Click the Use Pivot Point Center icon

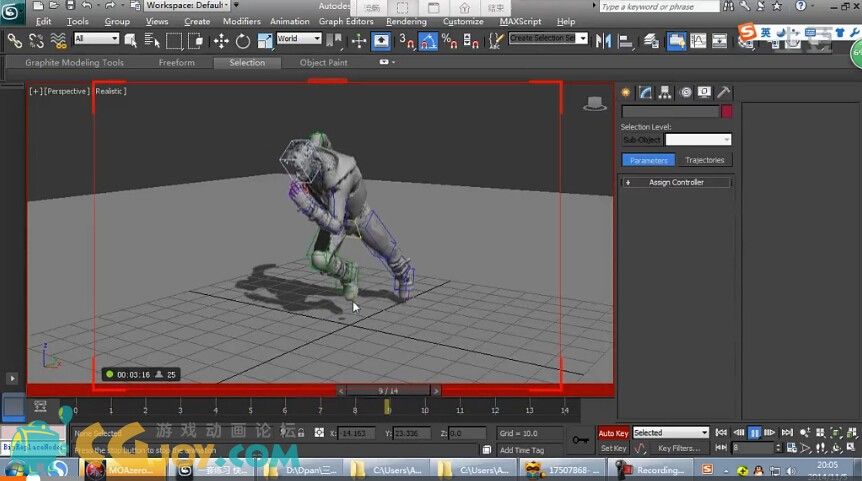pos(333,41)
